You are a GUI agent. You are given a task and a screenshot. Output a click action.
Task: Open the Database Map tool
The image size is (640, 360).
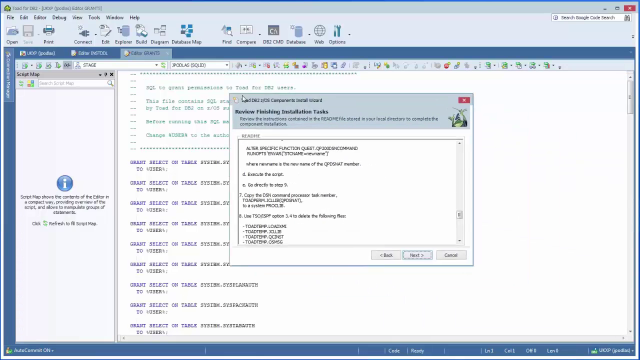click(x=187, y=35)
